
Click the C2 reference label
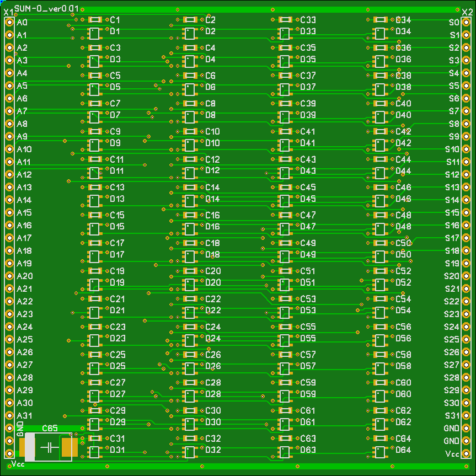point(210,20)
